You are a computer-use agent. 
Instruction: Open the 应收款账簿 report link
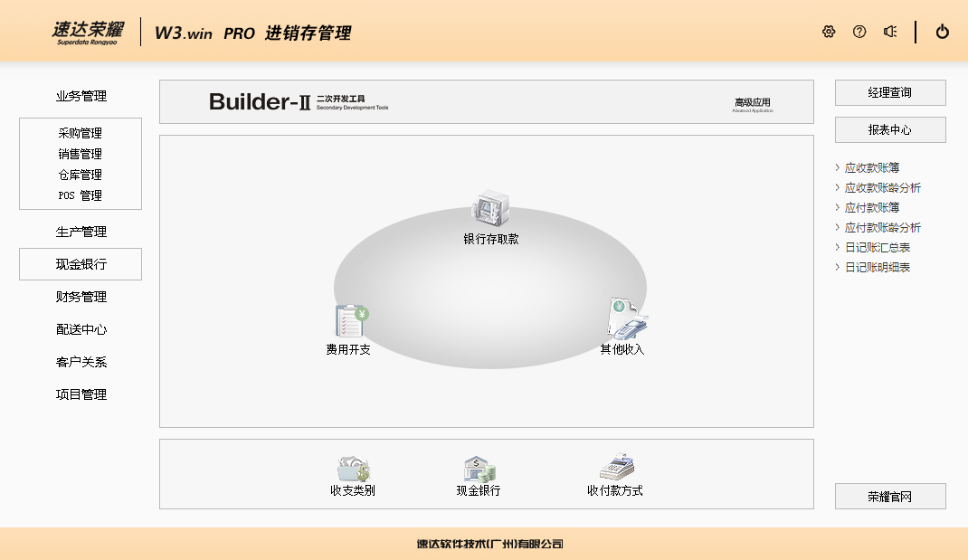click(872, 167)
